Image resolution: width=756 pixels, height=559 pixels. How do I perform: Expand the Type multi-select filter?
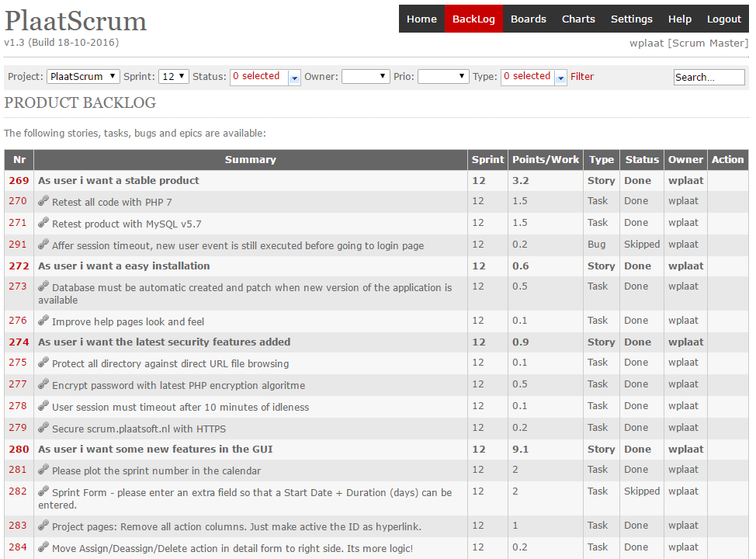(533, 76)
